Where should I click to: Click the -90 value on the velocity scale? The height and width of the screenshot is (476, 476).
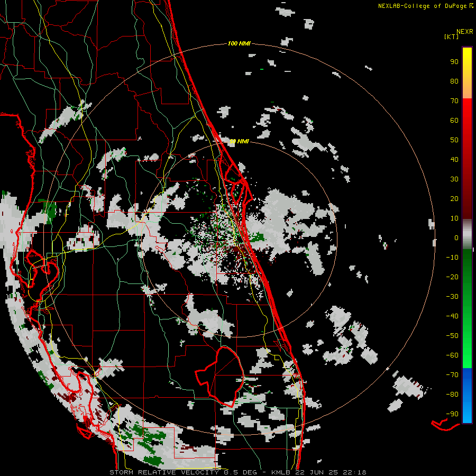pos(452,414)
